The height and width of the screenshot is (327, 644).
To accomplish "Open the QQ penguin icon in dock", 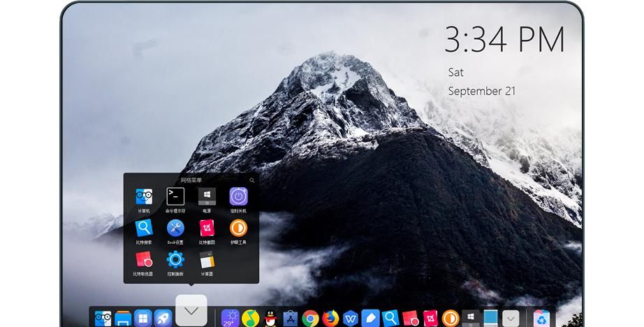I will [270, 319].
